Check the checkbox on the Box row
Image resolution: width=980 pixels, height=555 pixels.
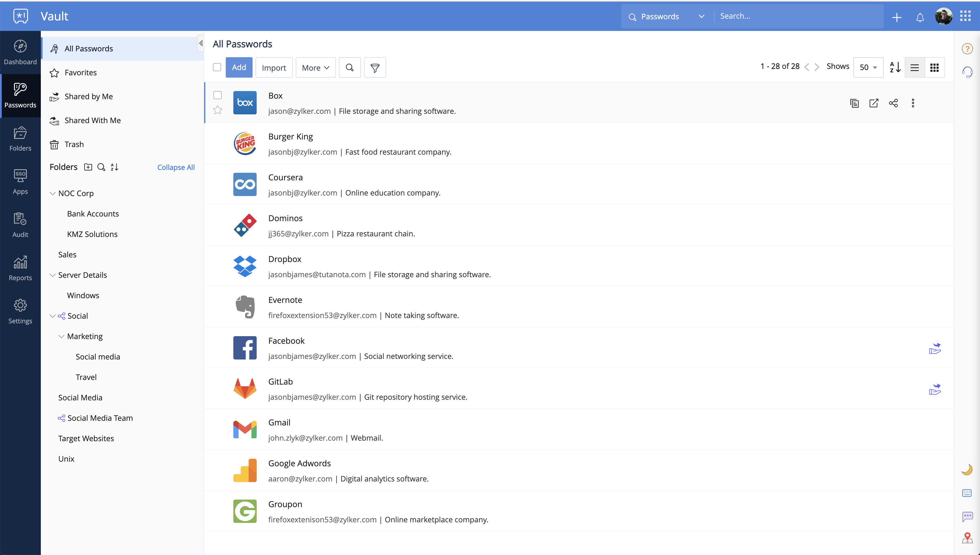pos(218,95)
